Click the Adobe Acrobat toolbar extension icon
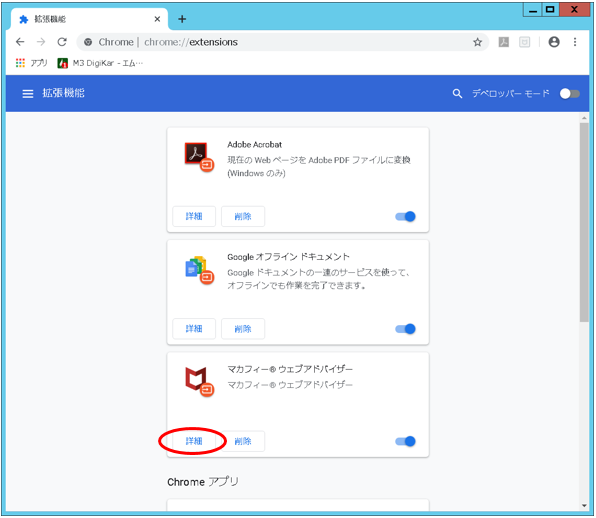 (x=504, y=42)
